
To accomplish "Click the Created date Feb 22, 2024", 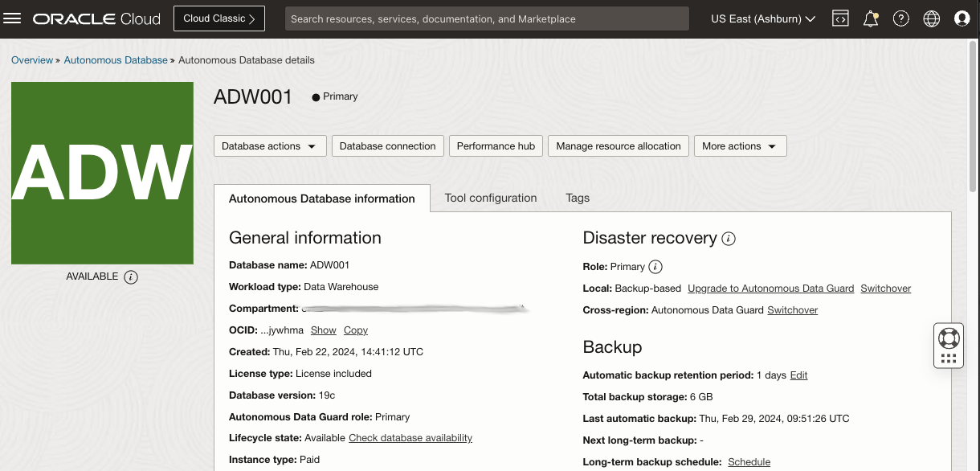I will click(348, 352).
